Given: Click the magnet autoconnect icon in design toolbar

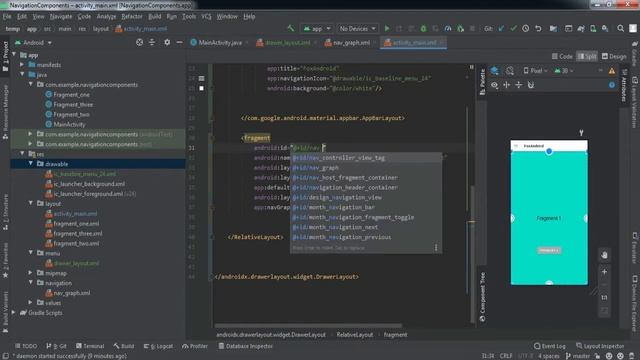Looking at the screenshot, I should tap(531, 85).
